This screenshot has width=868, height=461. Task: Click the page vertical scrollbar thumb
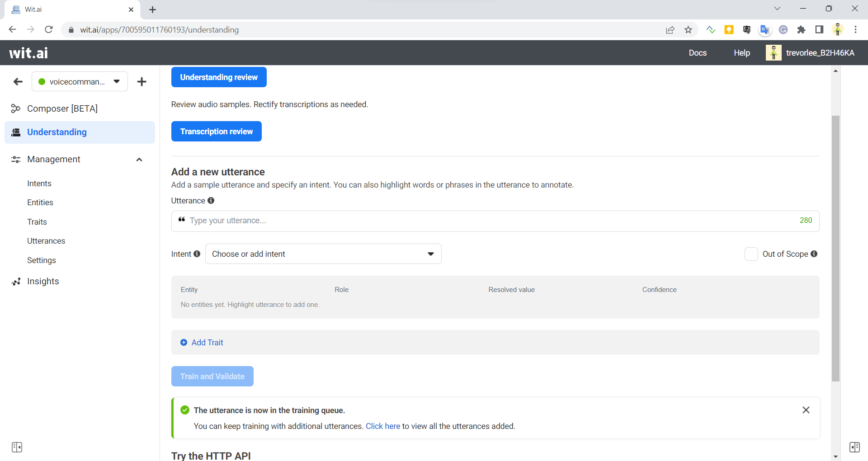tap(835, 249)
